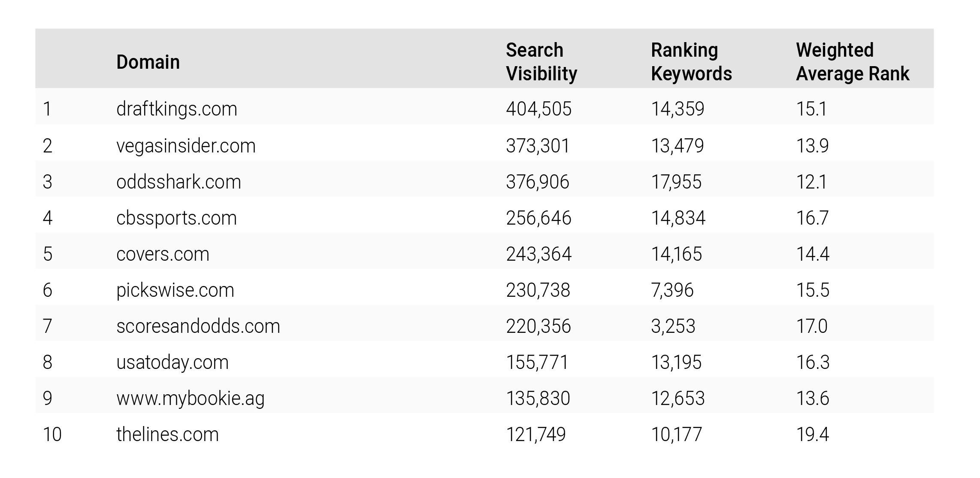Screen dimensions: 980x478
Task: Open the vegasinsider.com domain
Action: pyautogui.click(x=186, y=146)
